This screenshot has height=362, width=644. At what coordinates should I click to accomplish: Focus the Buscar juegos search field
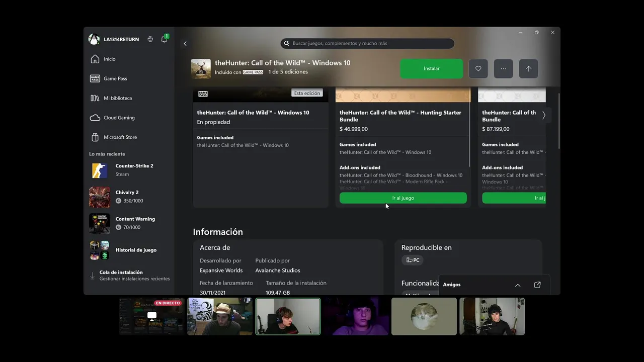coord(367,44)
